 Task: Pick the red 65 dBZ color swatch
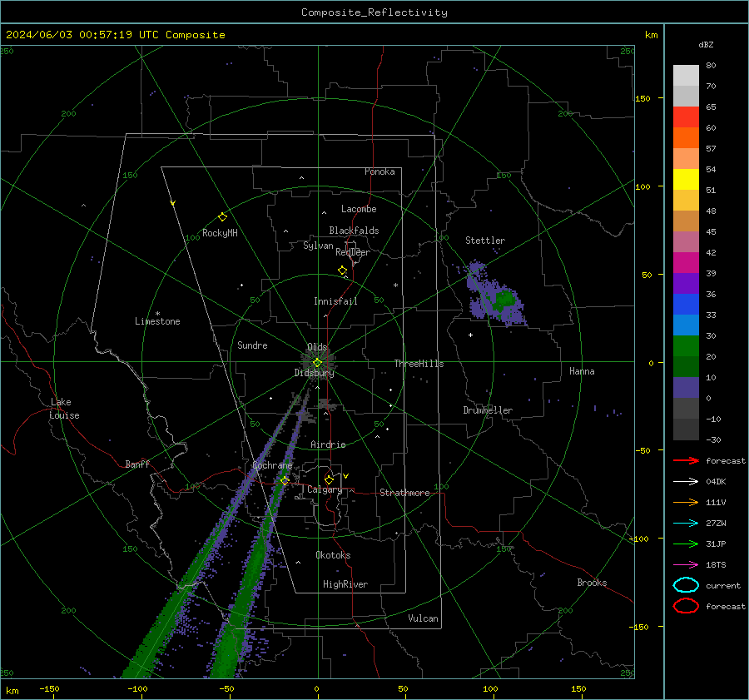coord(686,117)
